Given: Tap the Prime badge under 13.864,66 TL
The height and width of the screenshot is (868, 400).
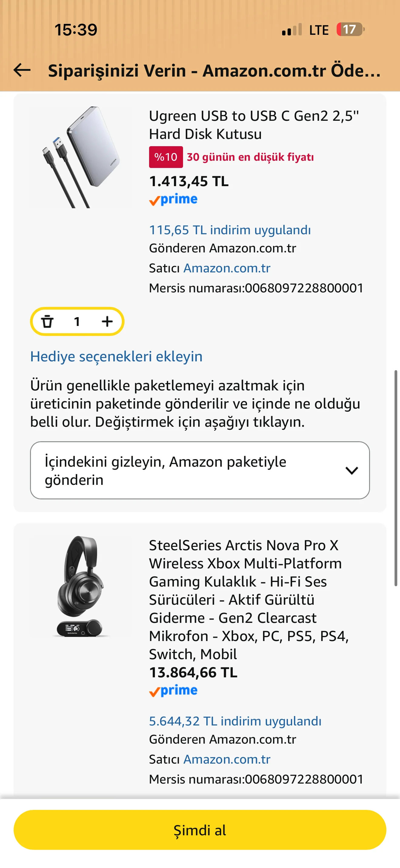Looking at the screenshot, I should (173, 691).
